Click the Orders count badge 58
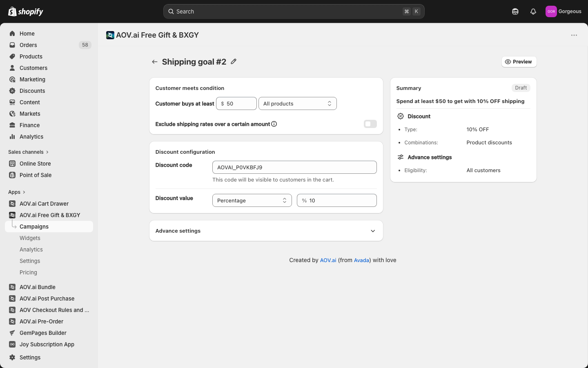This screenshot has width=588, height=368. (x=85, y=45)
